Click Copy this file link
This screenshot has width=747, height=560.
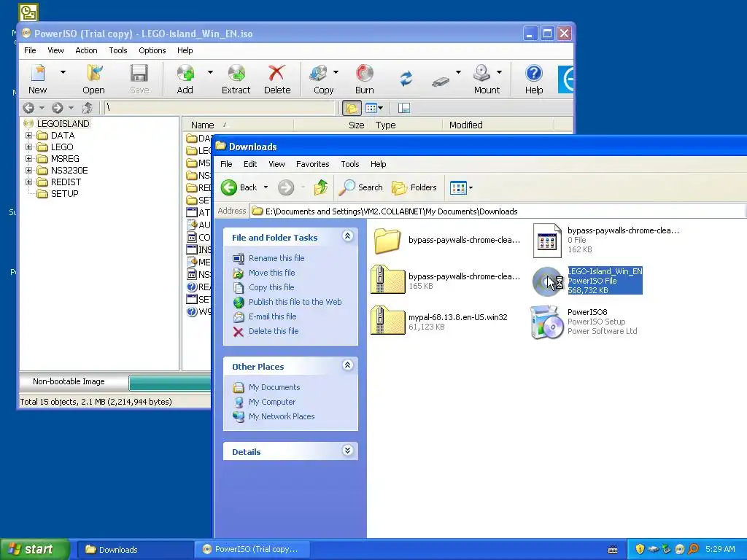pyautogui.click(x=271, y=287)
